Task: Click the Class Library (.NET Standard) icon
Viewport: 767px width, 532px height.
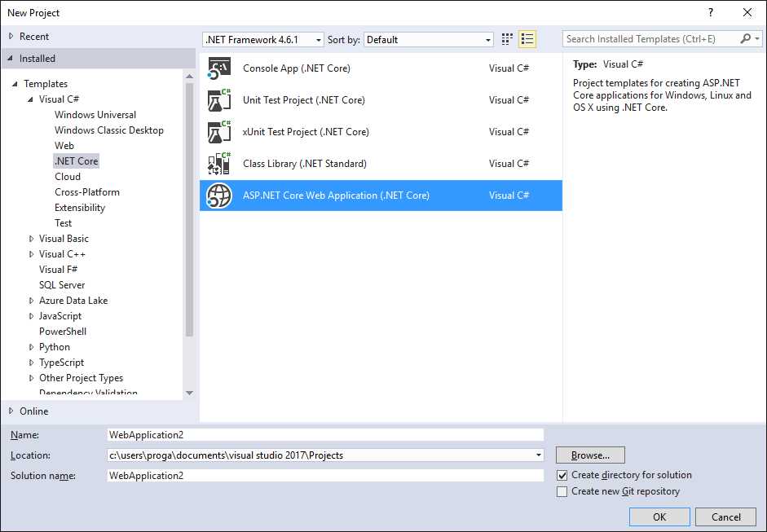Action: [218, 163]
